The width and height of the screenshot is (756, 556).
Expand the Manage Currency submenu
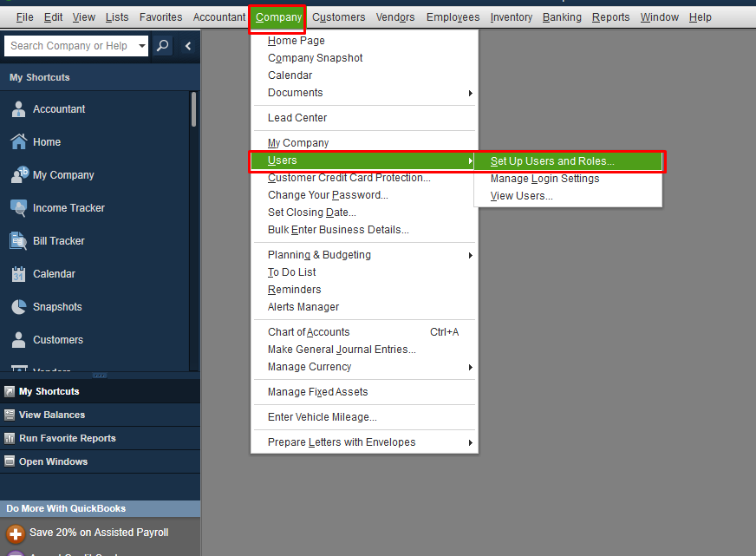[x=471, y=368]
